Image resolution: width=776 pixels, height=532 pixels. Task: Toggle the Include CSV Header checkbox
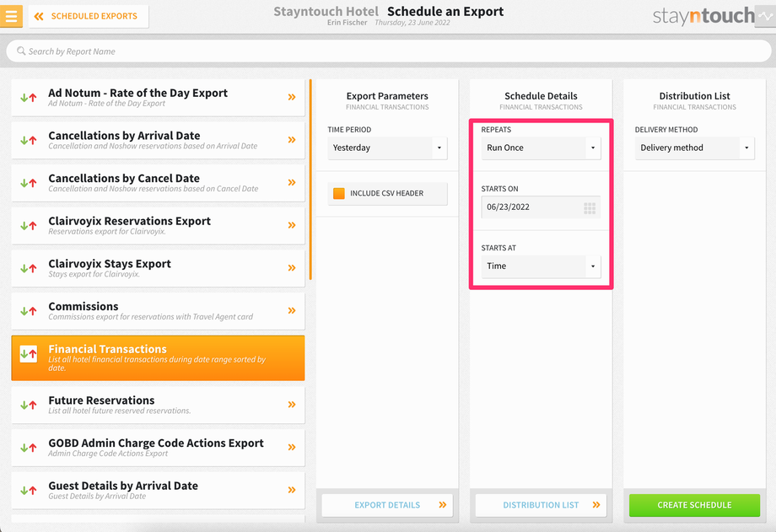coord(339,193)
